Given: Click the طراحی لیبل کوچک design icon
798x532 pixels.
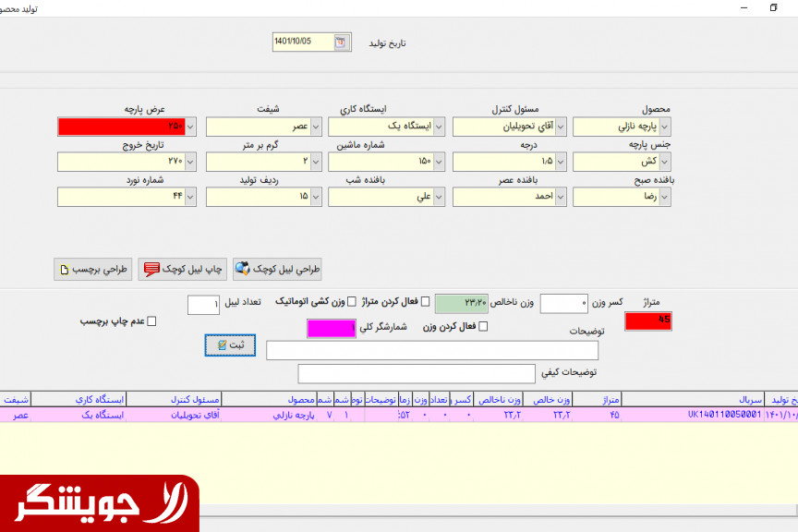Looking at the screenshot, I should click(x=244, y=269).
